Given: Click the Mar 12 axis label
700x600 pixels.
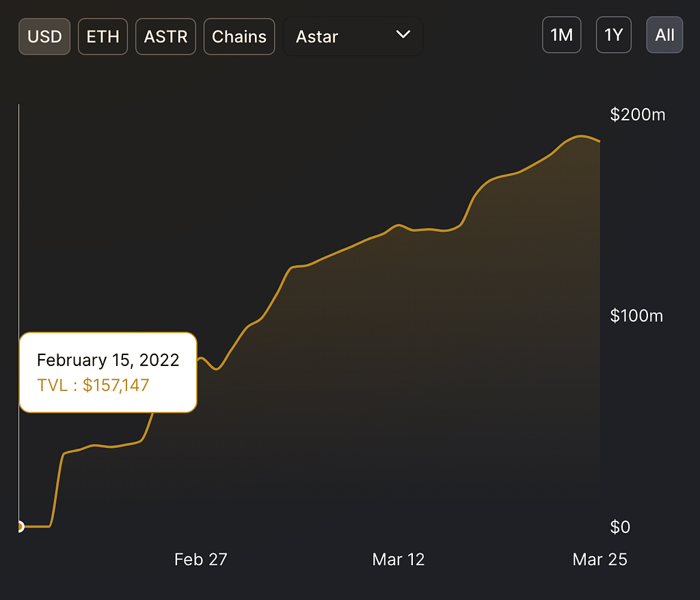Looking at the screenshot, I should (x=399, y=560).
